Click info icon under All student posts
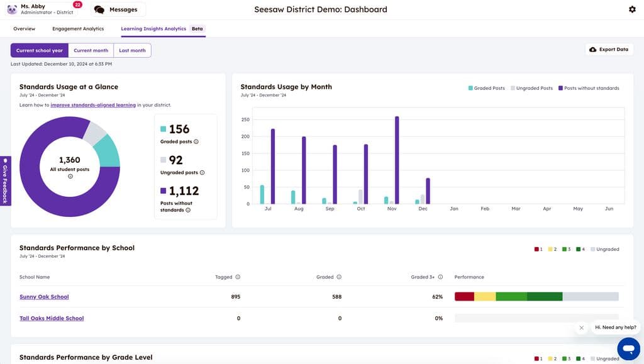644x364 pixels. tap(70, 176)
